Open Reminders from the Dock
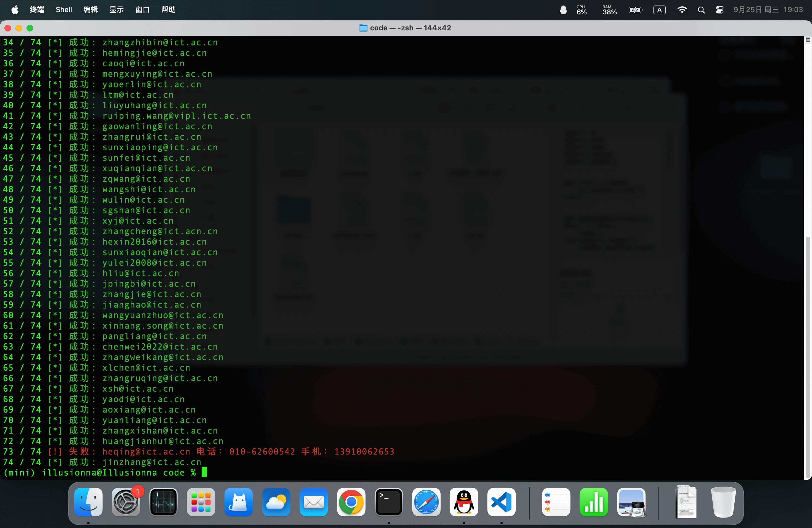 556,502
